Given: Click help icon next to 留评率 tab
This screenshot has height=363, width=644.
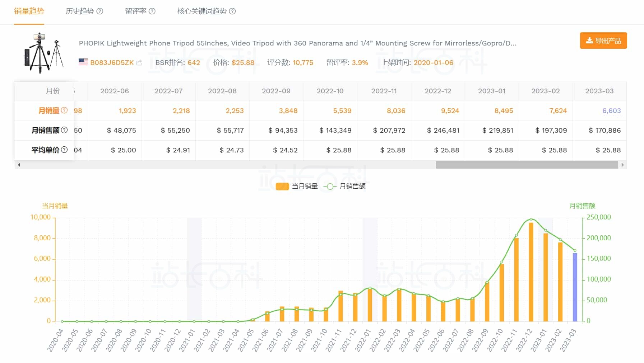Looking at the screenshot, I should [152, 11].
